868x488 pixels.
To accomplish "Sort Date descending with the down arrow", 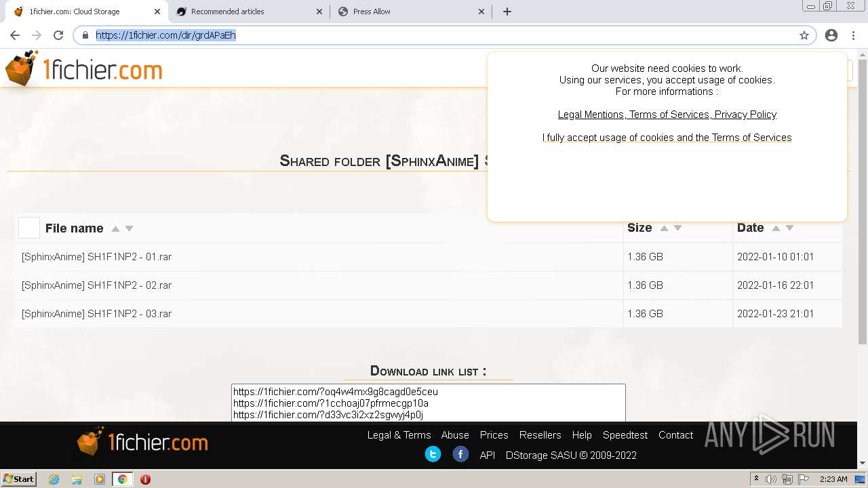I will pyautogui.click(x=789, y=228).
